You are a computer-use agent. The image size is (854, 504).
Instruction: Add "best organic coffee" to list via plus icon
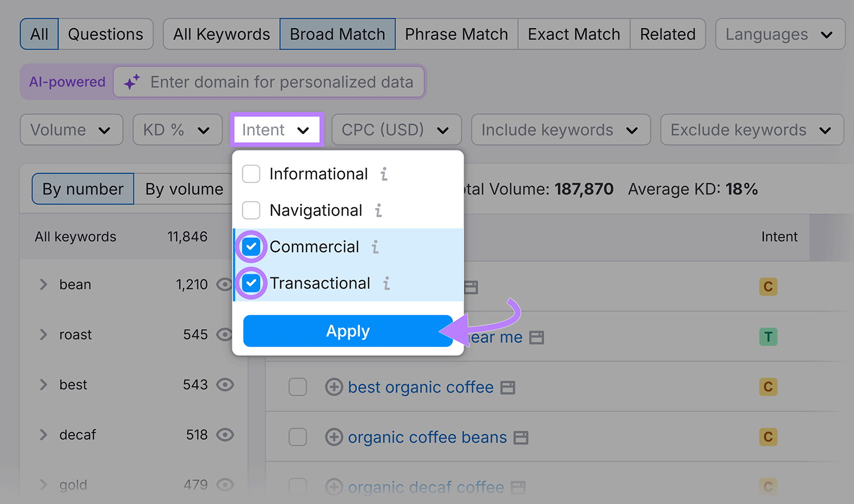[x=334, y=387]
